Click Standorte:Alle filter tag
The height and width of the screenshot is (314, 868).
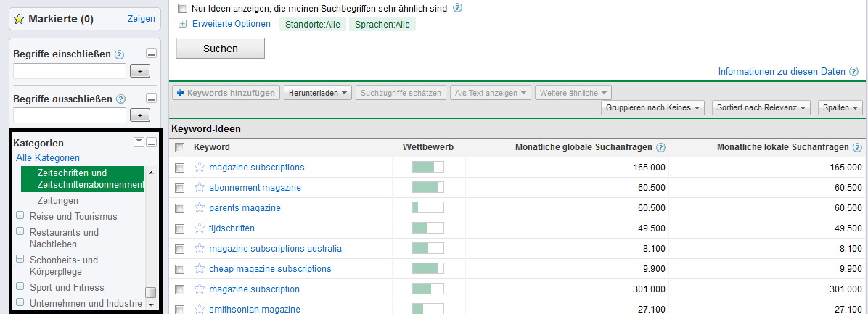pyautogui.click(x=313, y=25)
